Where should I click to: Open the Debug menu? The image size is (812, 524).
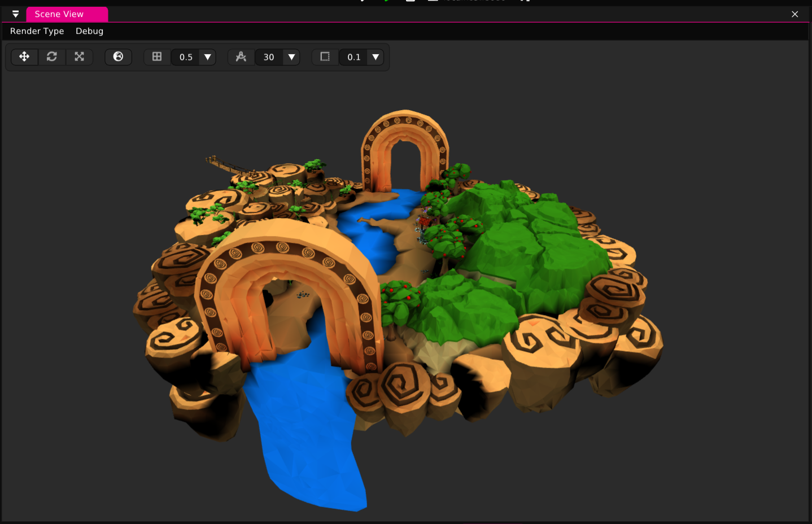click(x=89, y=31)
